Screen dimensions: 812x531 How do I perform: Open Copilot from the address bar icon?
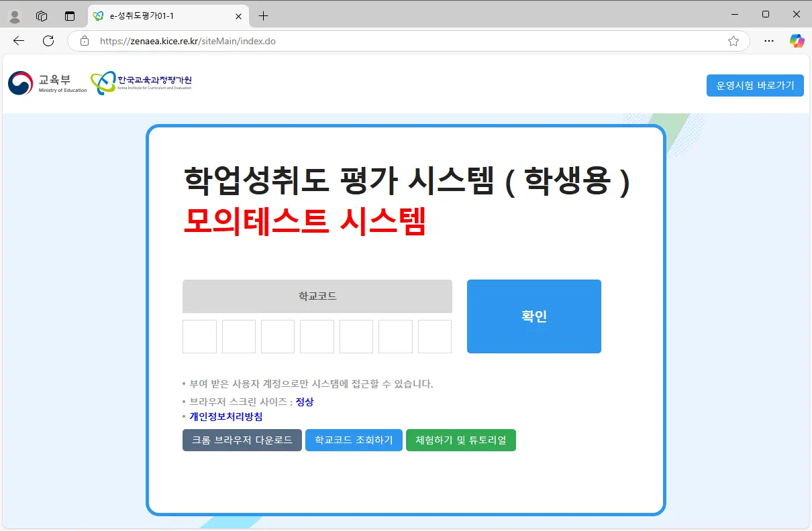click(x=797, y=41)
